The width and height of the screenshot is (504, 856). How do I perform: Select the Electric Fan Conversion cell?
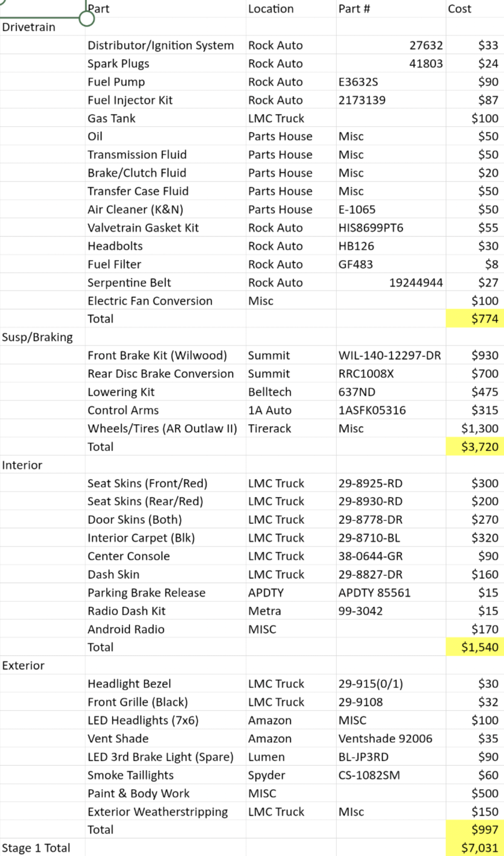pyautogui.click(x=150, y=301)
